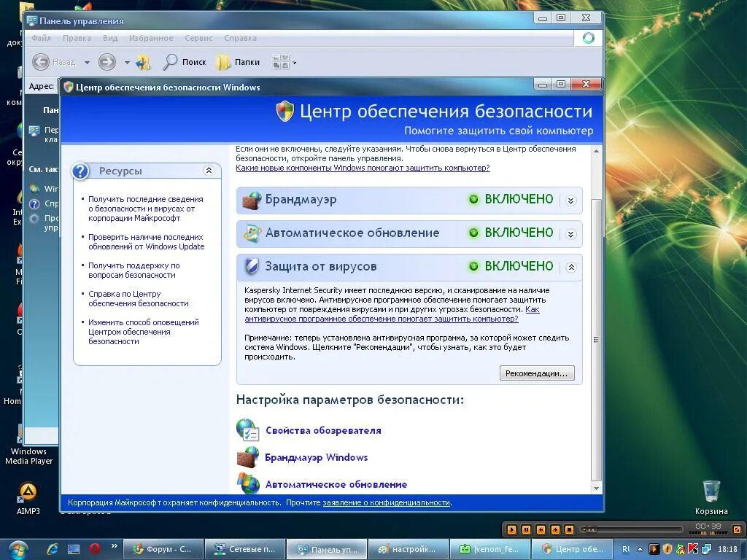Click the Брандмауэр brick wall icon in status bar
This screenshot has height=560, width=747.
[x=252, y=200]
